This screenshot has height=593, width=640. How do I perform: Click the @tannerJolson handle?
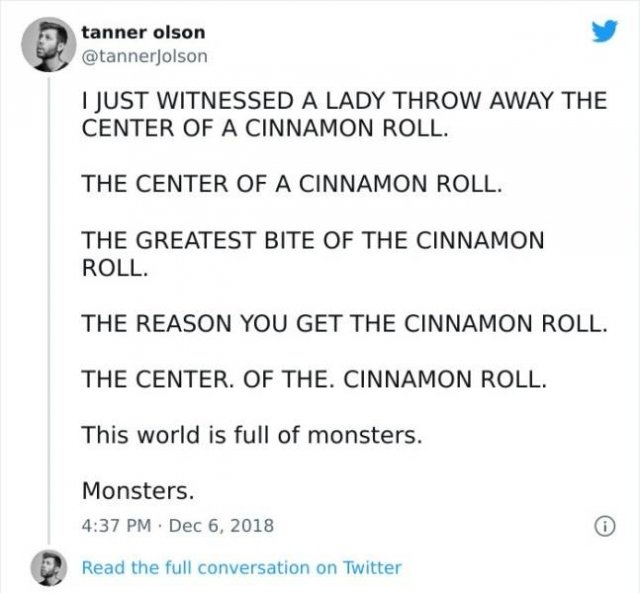pos(144,55)
